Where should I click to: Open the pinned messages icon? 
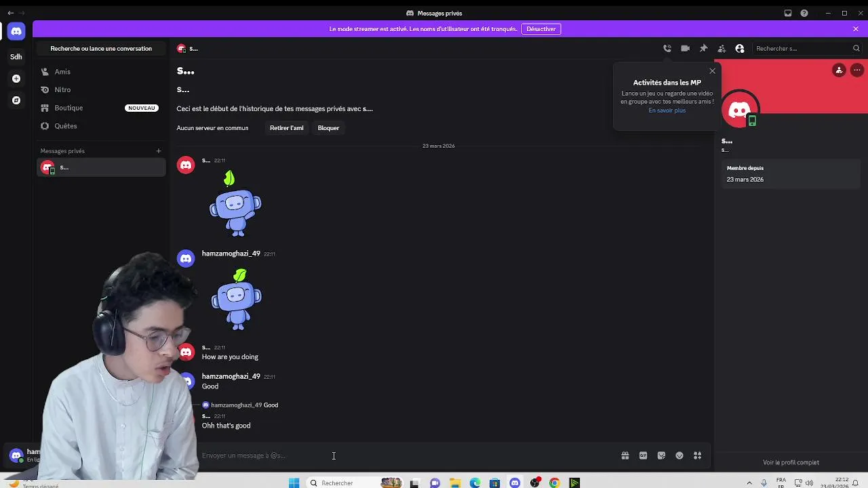pyautogui.click(x=703, y=48)
